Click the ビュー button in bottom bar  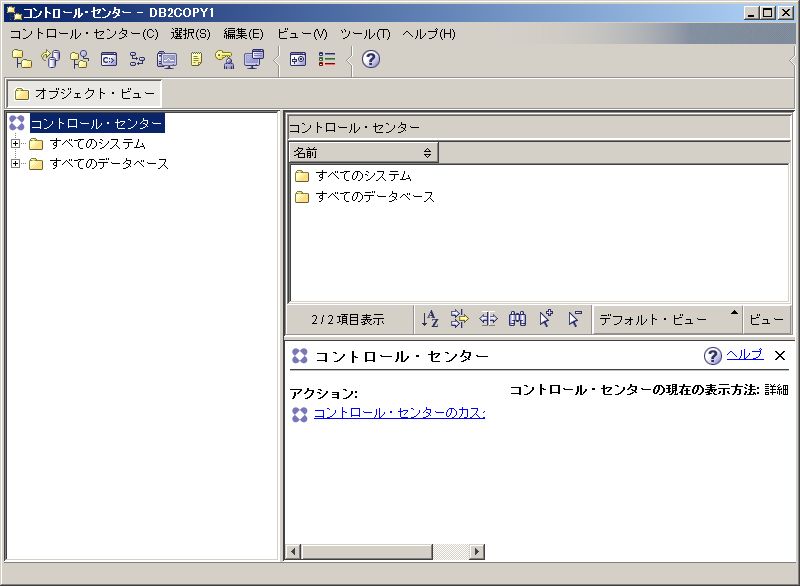(766, 319)
